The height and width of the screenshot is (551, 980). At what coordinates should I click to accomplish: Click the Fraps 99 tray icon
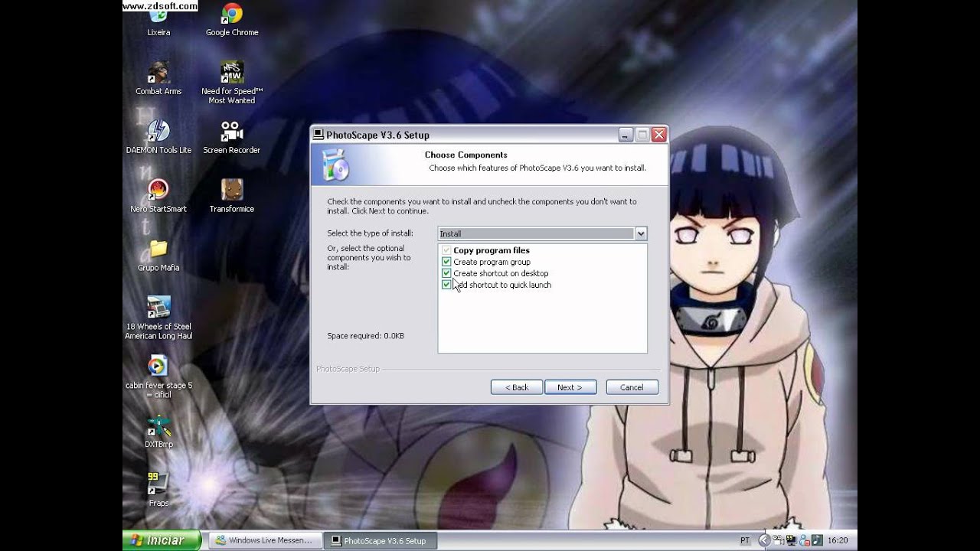tap(792, 540)
